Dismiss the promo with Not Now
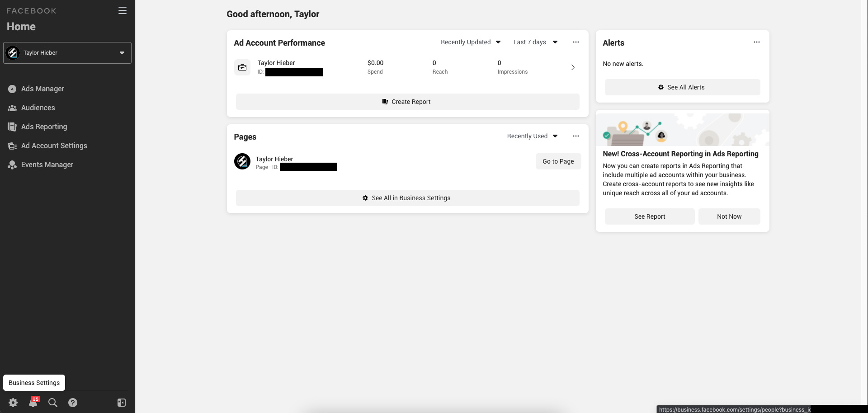Image resolution: width=868 pixels, height=413 pixels. (729, 216)
